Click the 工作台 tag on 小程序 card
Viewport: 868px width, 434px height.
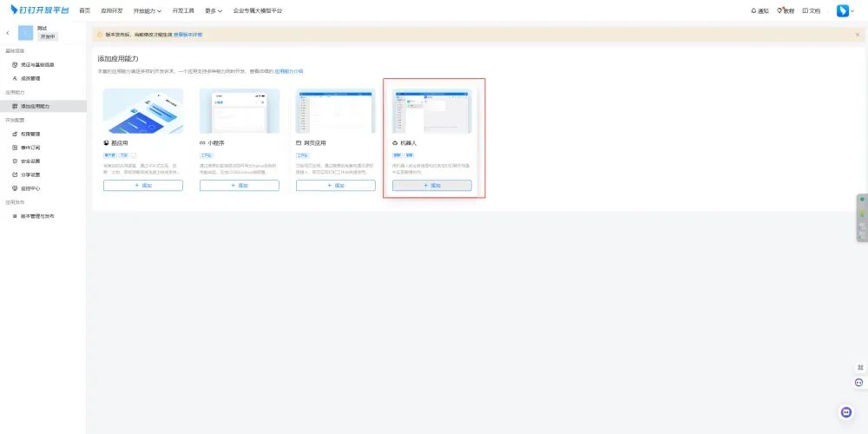click(x=206, y=155)
